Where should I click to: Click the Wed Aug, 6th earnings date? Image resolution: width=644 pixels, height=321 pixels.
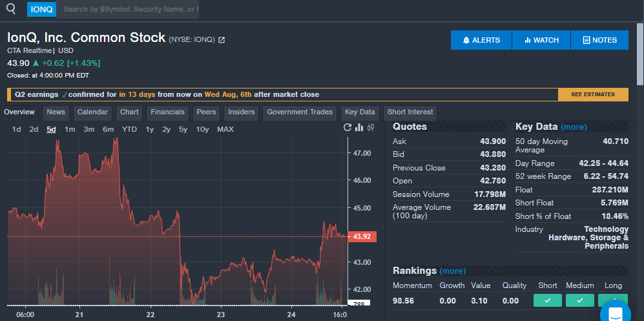pyautogui.click(x=228, y=94)
